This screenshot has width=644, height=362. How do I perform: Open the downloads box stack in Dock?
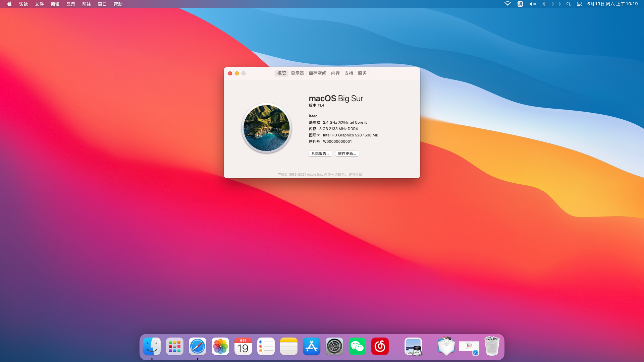(x=446, y=346)
